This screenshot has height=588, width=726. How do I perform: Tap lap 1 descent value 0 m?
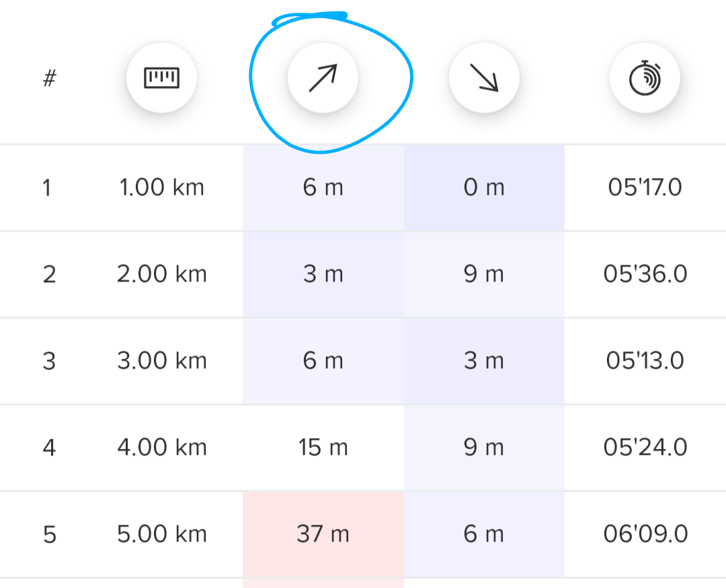484,187
